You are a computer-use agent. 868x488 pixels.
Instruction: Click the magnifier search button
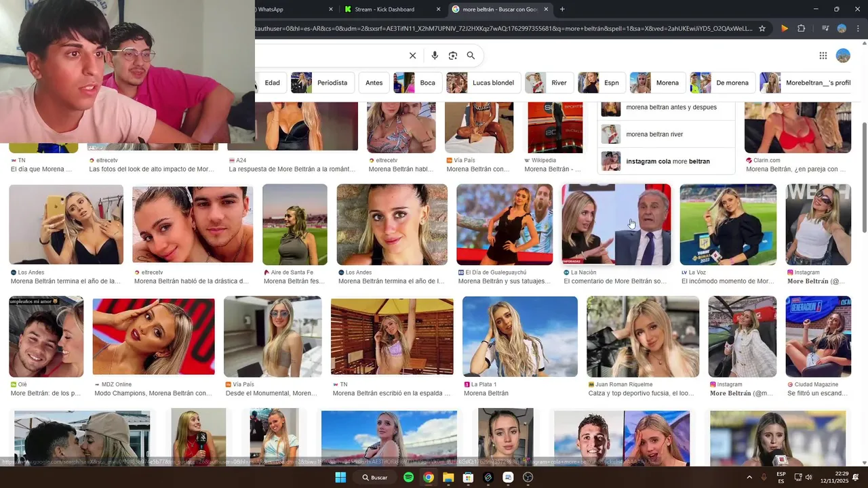tap(471, 56)
